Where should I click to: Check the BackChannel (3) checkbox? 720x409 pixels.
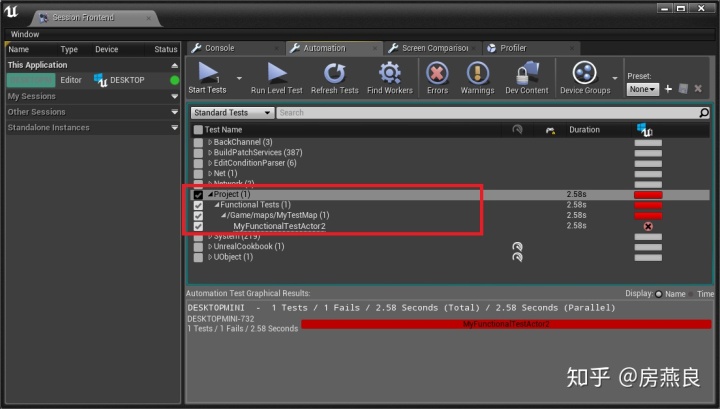(x=198, y=143)
